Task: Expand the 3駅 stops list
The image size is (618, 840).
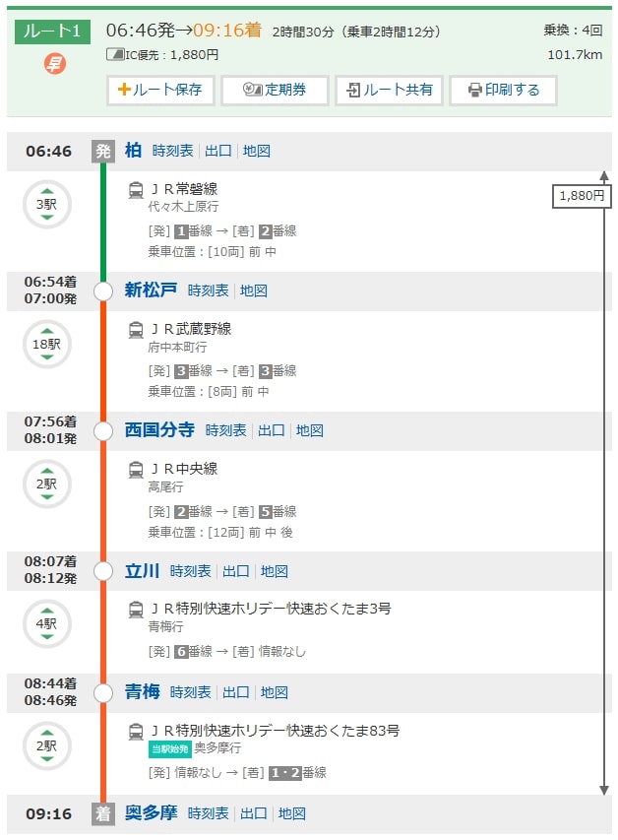Action: (46, 205)
